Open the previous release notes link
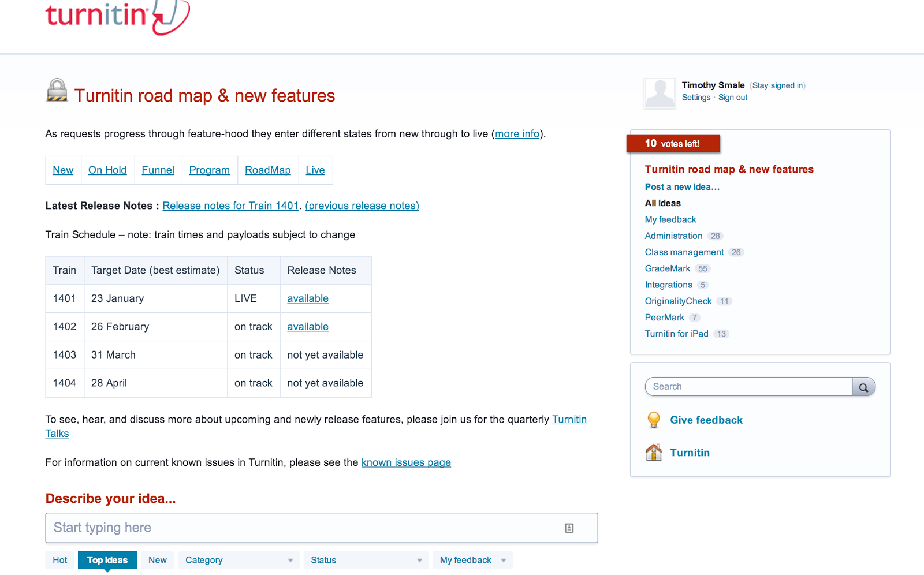The height and width of the screenshot is (575, 924). pos(362,206)
